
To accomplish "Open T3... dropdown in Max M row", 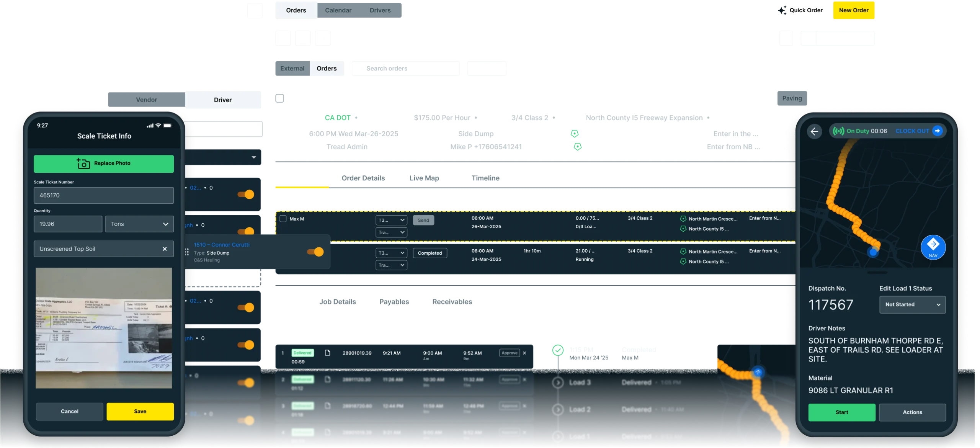I will [x=391, y=220].
